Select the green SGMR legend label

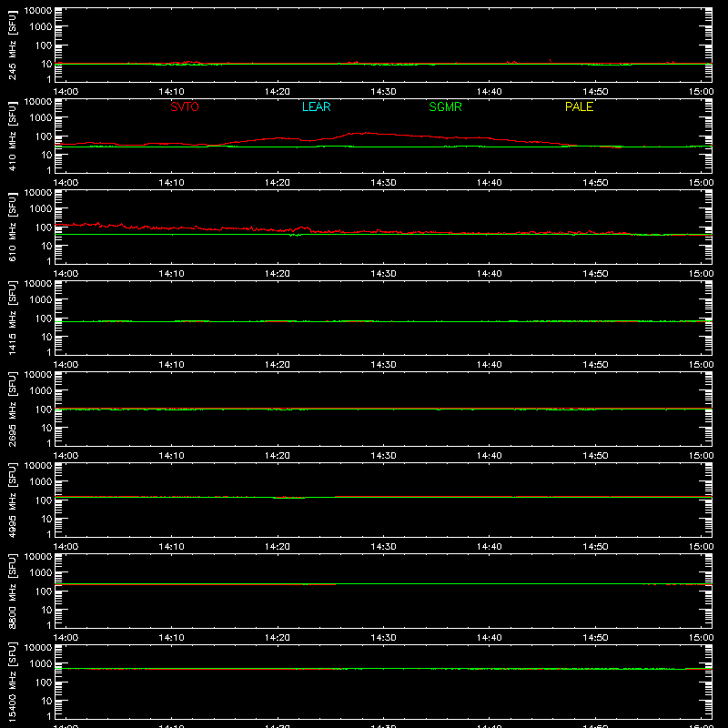pos(445,106)
